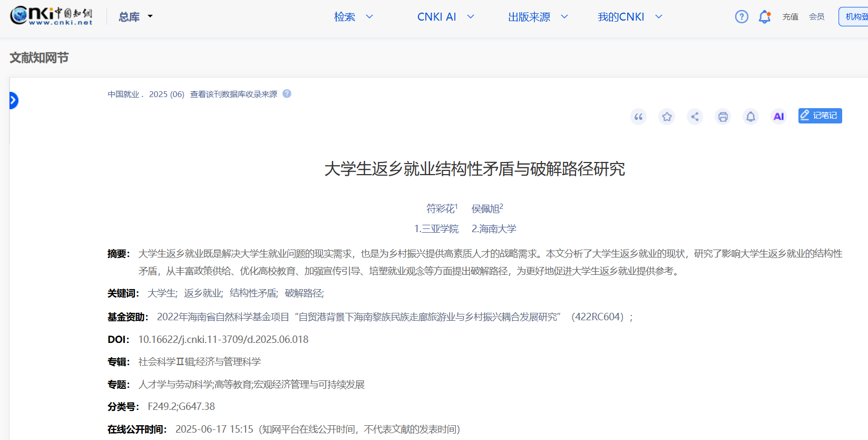Open the 我的CNKI menu

[629, 17]
